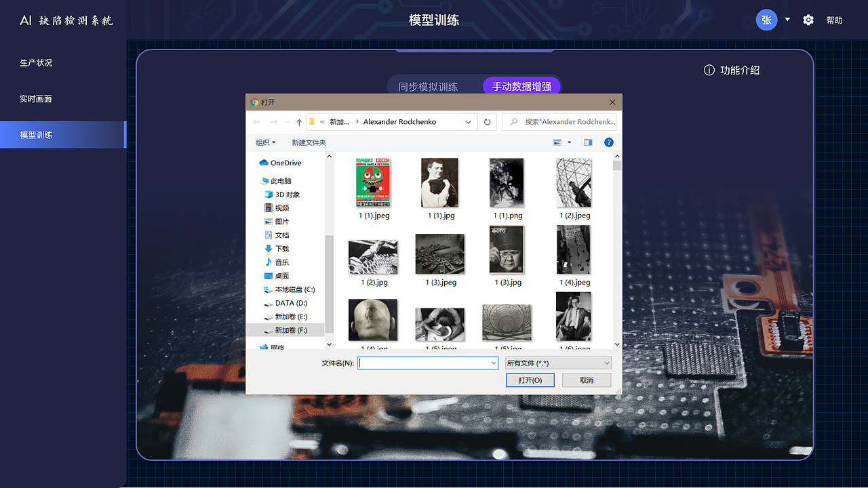This screenshot has width=868, height=488.
Task: Select thumbnail 1 (1).jpg
Action: pyautogui.click(x=439, y=183)
